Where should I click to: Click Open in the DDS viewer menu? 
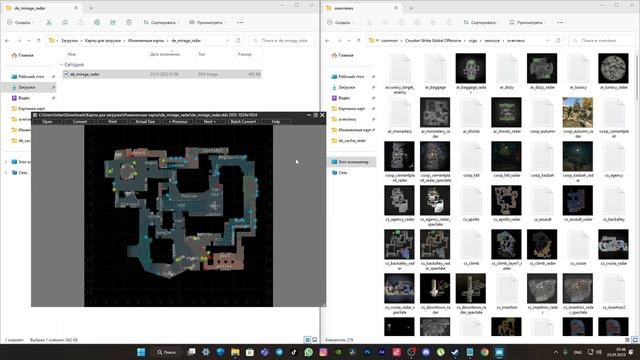coord(47,122)
